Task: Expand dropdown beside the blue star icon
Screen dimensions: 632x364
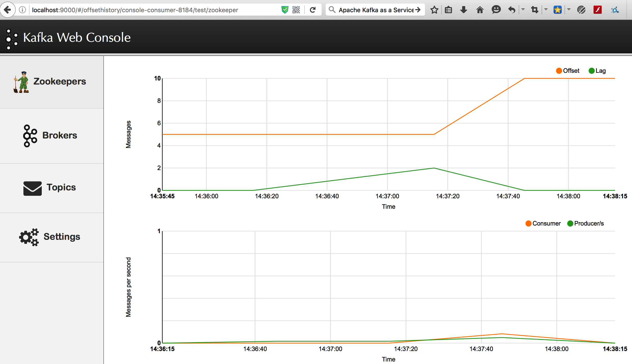Action: pos(569,9)
